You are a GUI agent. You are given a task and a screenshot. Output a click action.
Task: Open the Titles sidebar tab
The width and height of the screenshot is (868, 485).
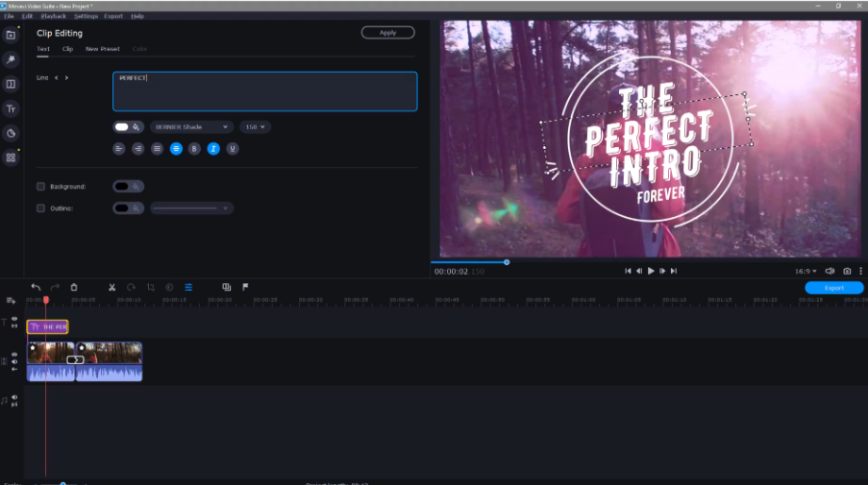[11, 109]
